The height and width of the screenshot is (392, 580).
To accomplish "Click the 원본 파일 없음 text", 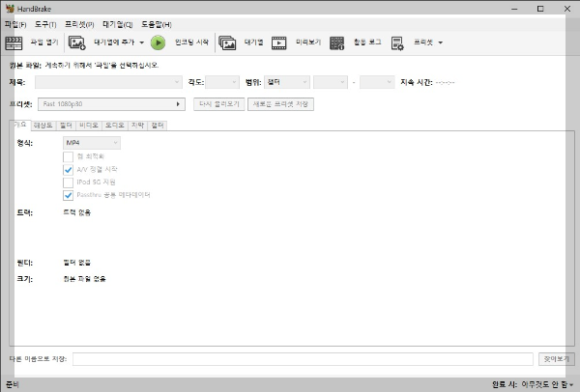I will (84, 279).
